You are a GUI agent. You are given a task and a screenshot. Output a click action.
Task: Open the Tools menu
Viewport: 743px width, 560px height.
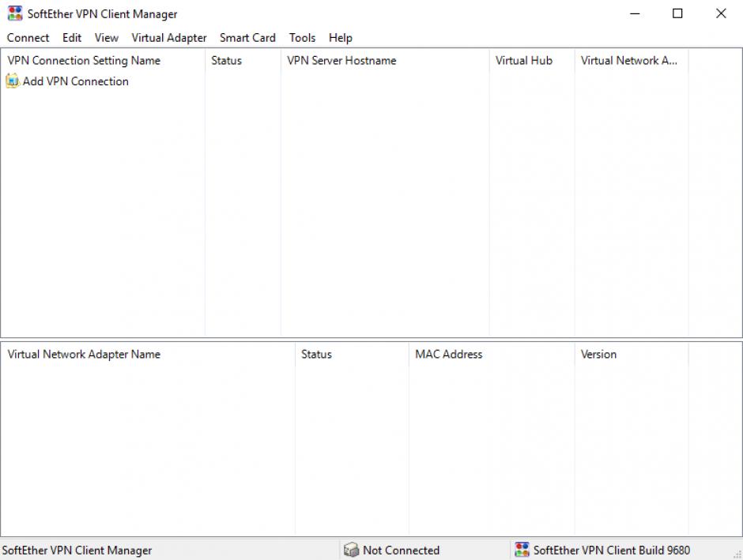coord(302,38)
